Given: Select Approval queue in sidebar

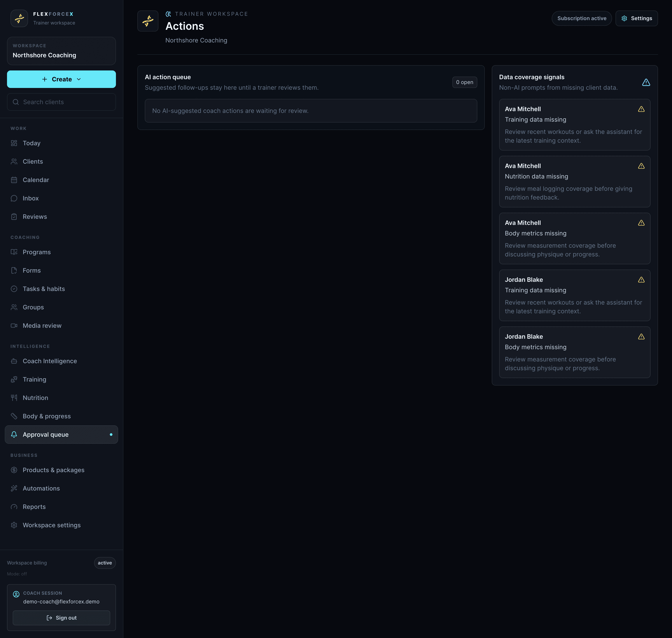Looking at the screenshot, I should click(61, 435).
